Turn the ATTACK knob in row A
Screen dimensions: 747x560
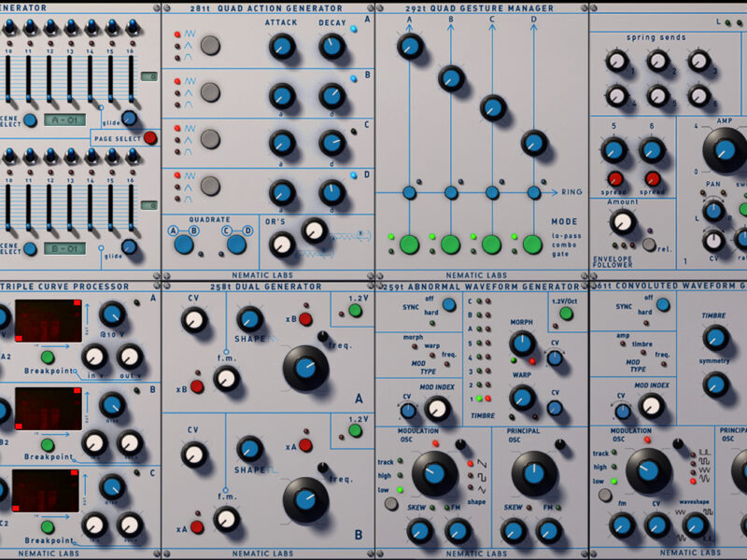click(281, 46)
